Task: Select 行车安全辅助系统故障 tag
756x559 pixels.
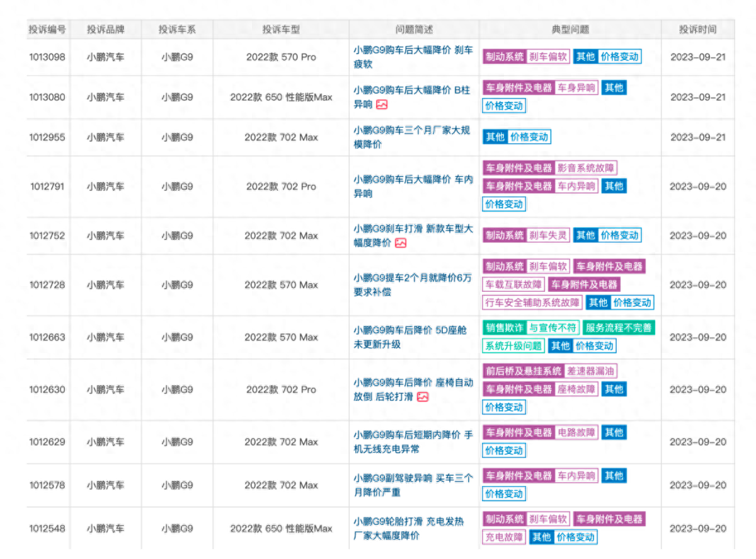Action: pyautogui.click(x=532, y=303)
